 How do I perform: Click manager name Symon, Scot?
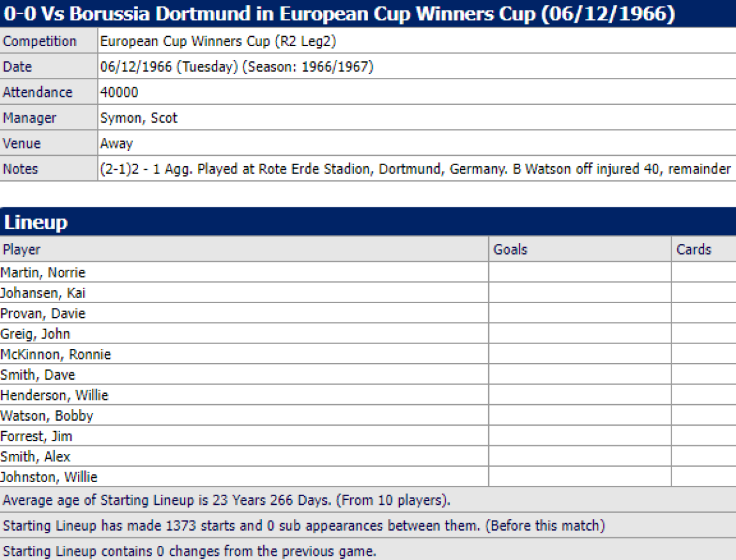pos(139,118)
